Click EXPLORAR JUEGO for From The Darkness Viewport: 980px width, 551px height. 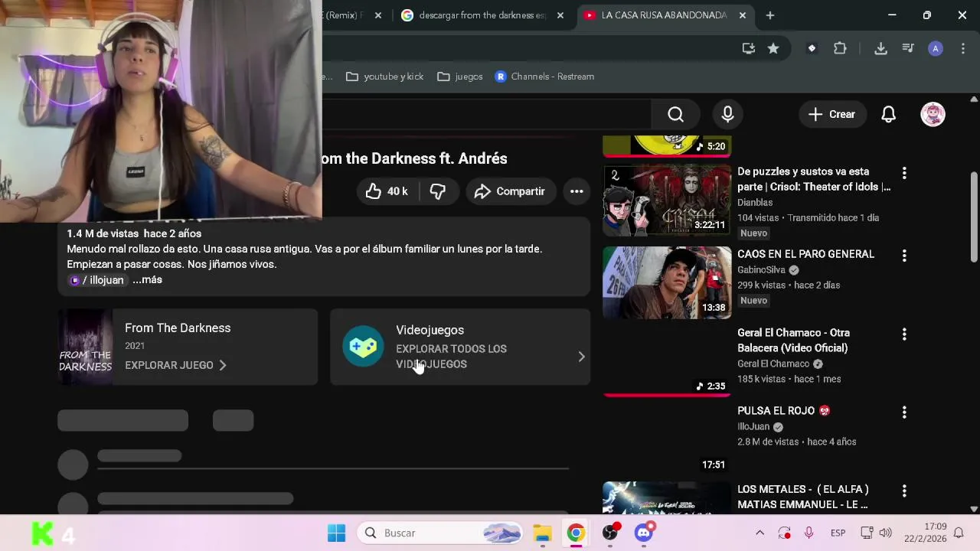click(176, 365)
